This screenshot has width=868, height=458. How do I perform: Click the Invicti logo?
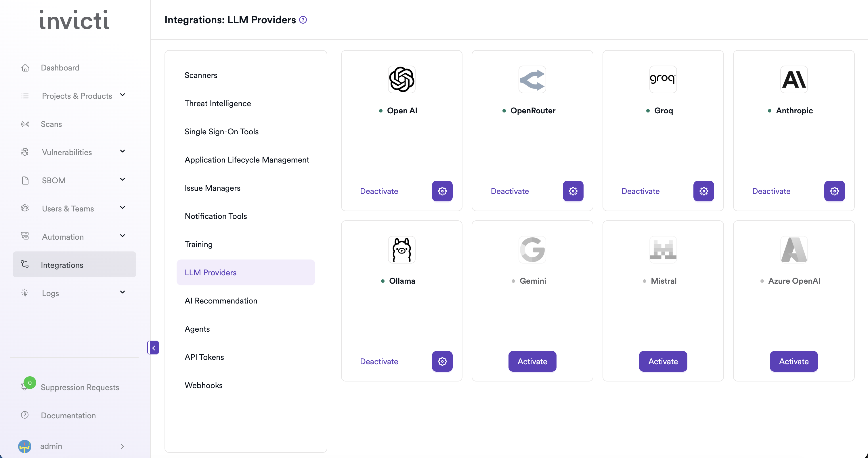(x=74, y=20)
